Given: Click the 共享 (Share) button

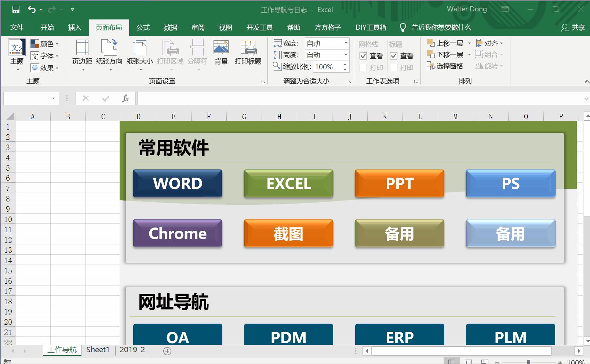Looking at the screenshot, I should point(573,27).
